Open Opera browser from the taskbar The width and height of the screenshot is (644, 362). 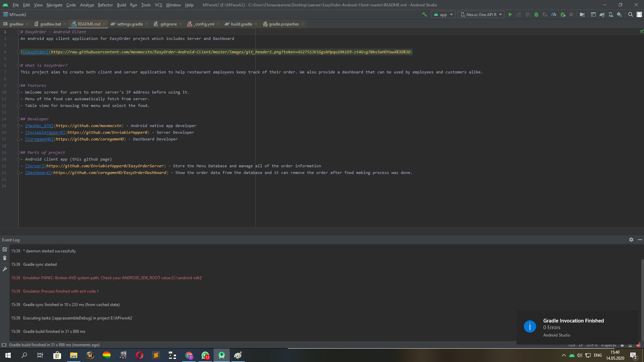click(x=140, y=355)
